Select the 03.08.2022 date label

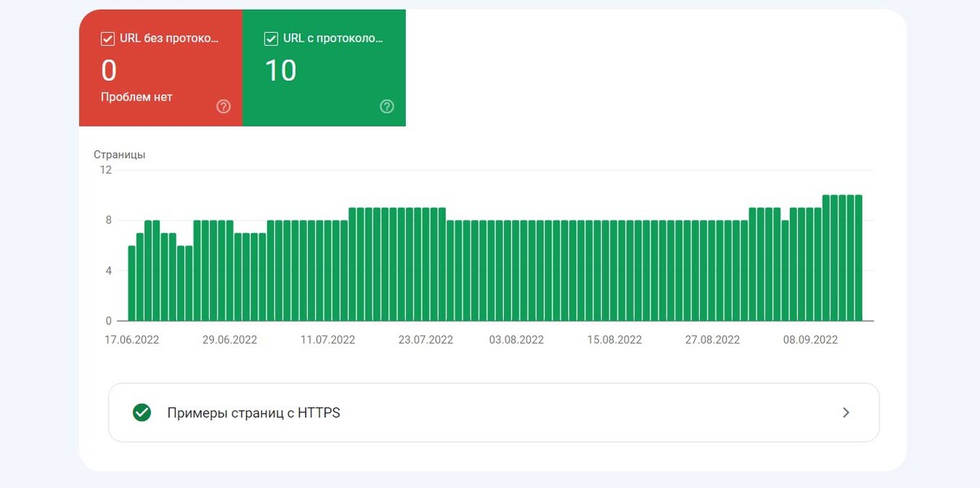tap(514, 340)
